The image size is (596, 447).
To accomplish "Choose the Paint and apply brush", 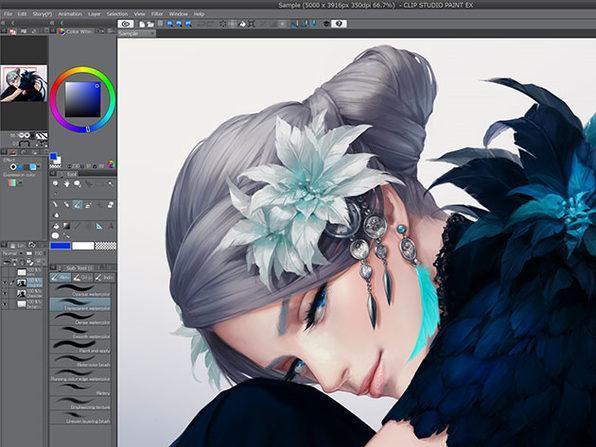I will point(80,347).
